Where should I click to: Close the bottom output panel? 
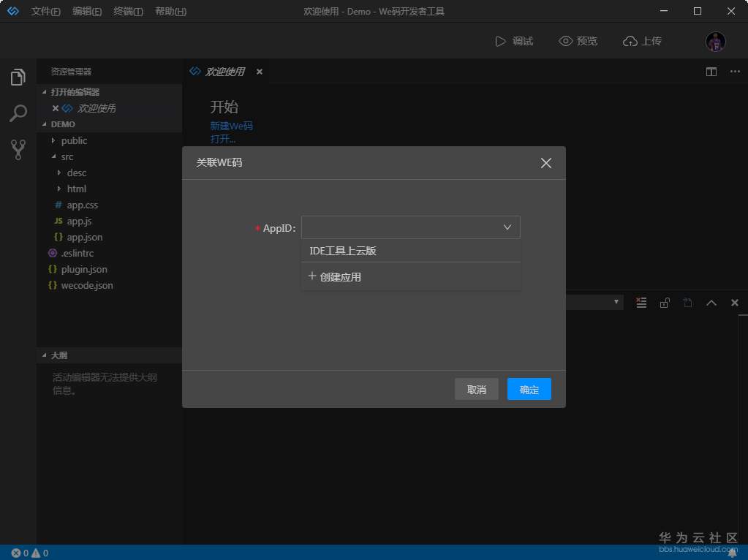point(735,303)
